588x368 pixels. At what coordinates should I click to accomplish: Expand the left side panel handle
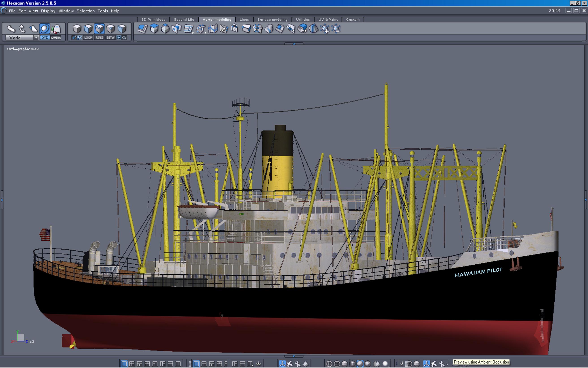pyautogui.click(x=2, y=200)
